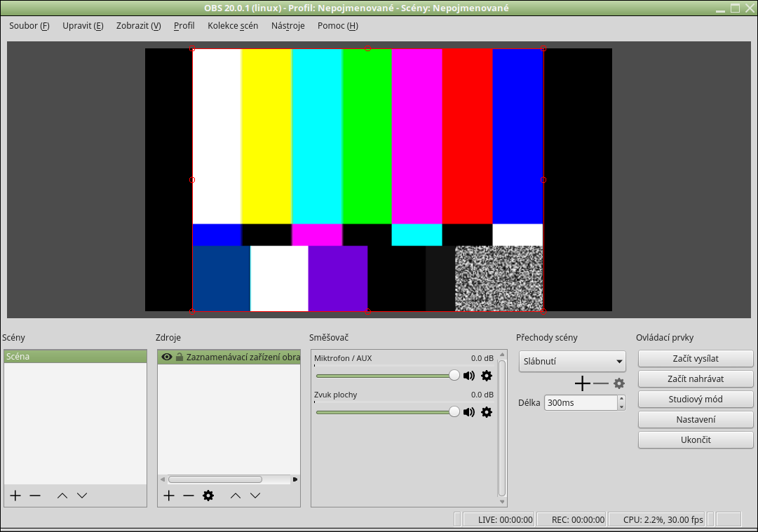Open the Kolekce scén menu
This screenshot has height=532, width=758.
tap(233, 26)
